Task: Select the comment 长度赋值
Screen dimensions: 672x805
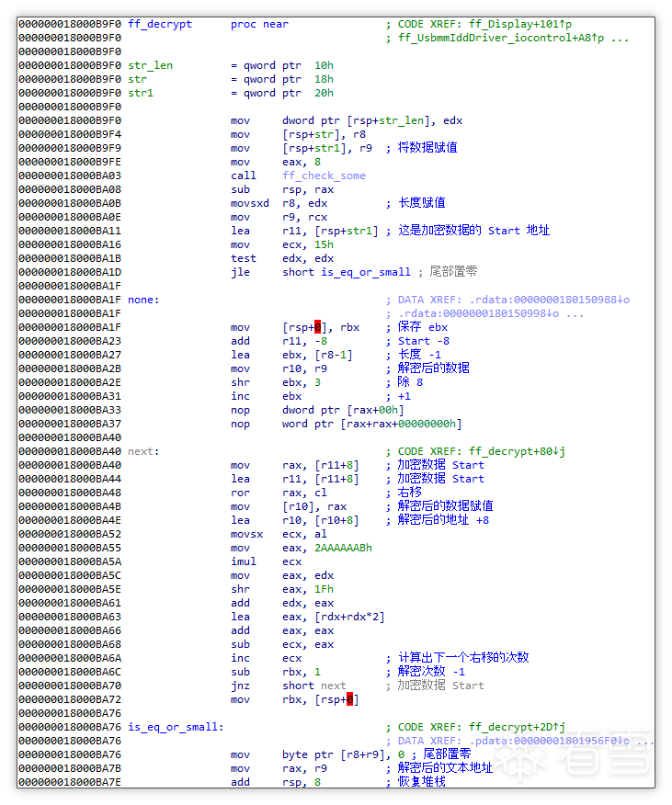Action: (422, 203)
